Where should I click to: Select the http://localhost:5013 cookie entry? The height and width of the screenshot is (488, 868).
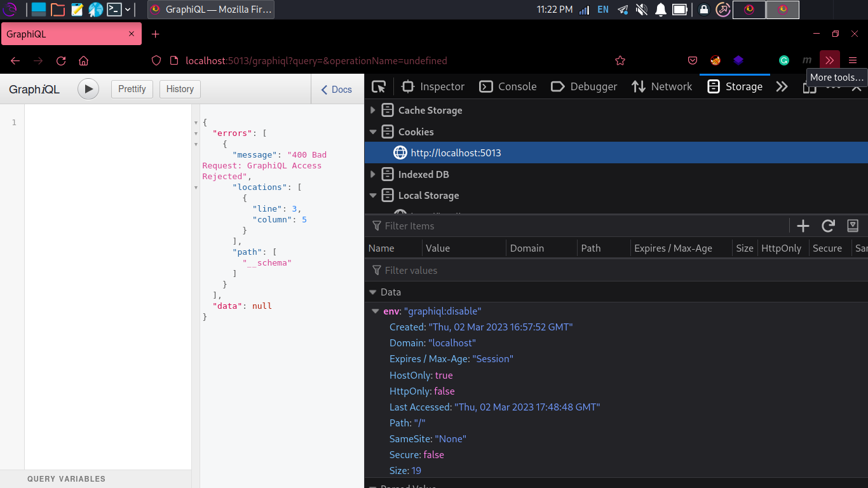(x=456, y=153)
